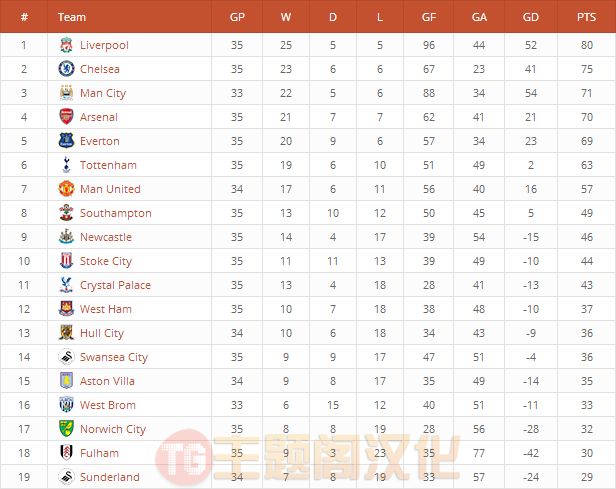The image size is (616, 489).
Task: Click the Man United crest icon
Action: 66,189
